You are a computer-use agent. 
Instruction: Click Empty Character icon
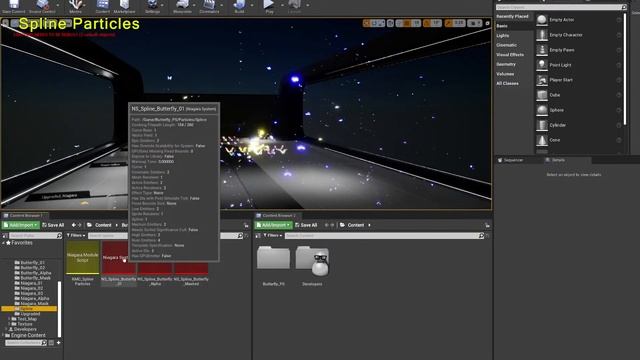542,35
